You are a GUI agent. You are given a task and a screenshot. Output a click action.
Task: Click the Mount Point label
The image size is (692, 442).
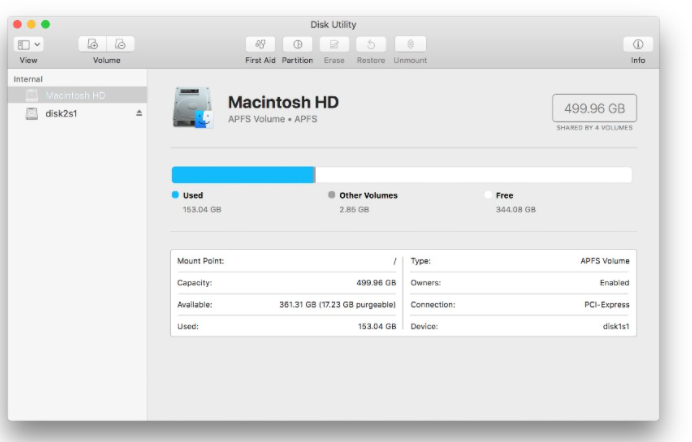click(201, 261)
